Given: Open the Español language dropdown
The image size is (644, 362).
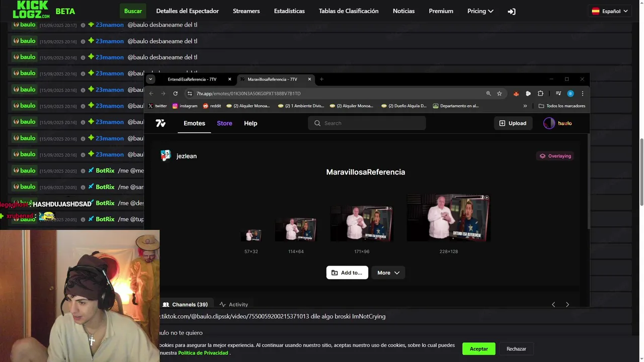Looking at the screenshot, I should (x=610, y=11).
